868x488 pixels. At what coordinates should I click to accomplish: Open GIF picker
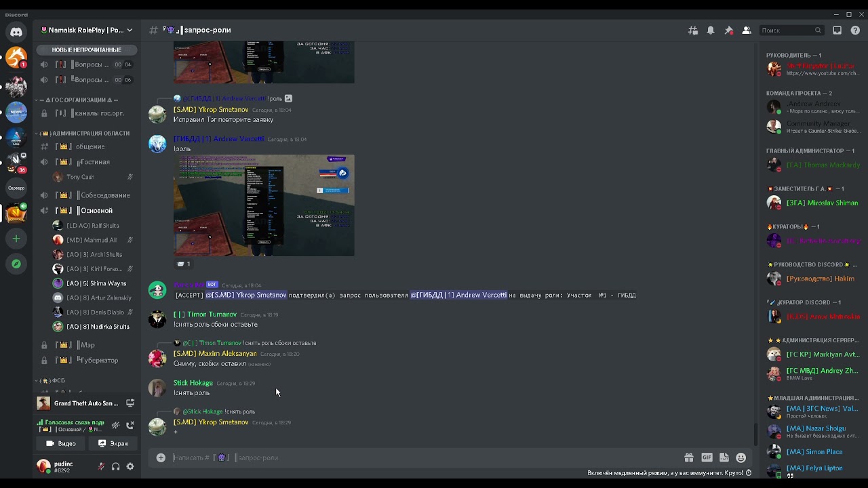coord(707,457)
